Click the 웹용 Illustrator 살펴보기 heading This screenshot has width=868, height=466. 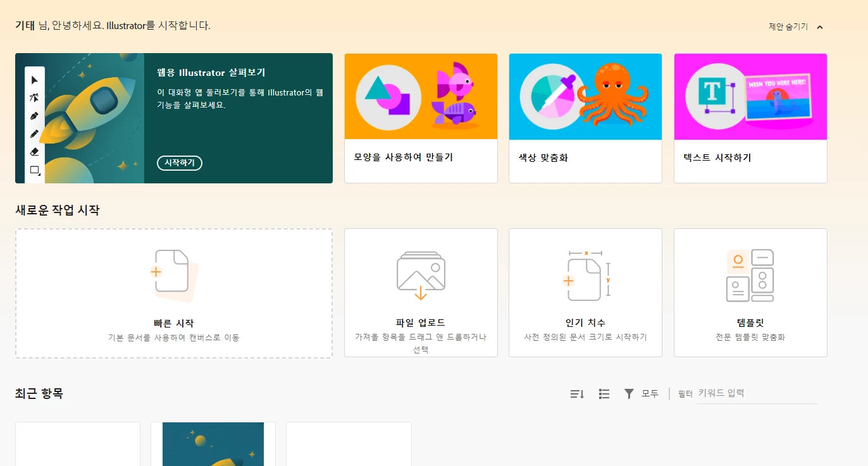click(x=211, y=73)
